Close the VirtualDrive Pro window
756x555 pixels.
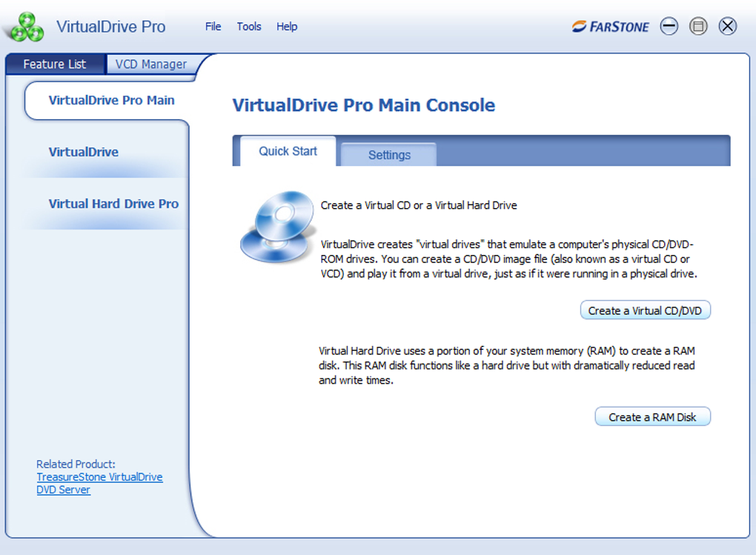(x=728, y=26)
